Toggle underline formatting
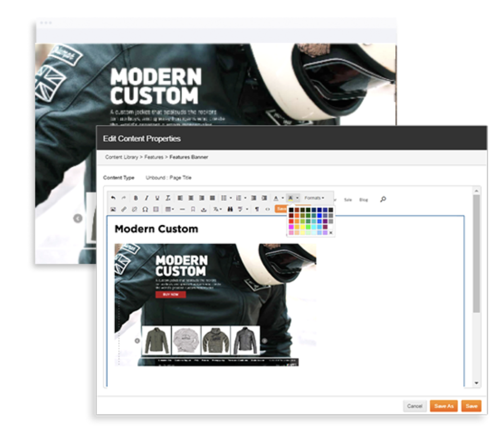This screenshot has height=448, width=503. [x=157, y=198]
